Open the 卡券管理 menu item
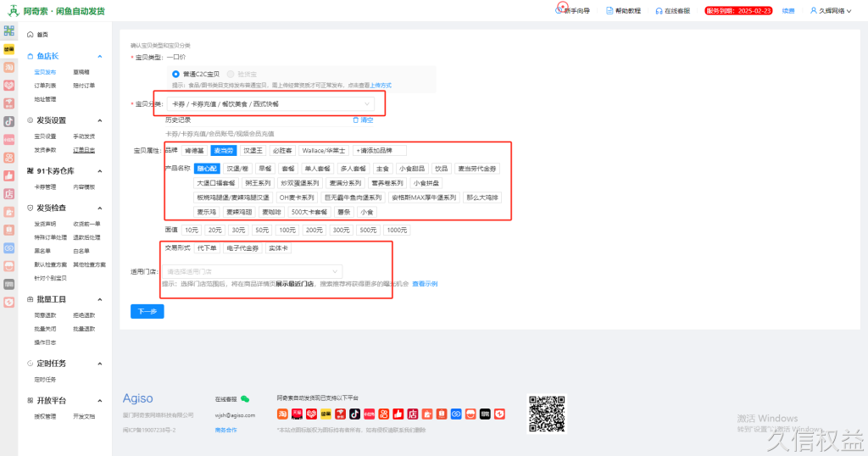 45,187
